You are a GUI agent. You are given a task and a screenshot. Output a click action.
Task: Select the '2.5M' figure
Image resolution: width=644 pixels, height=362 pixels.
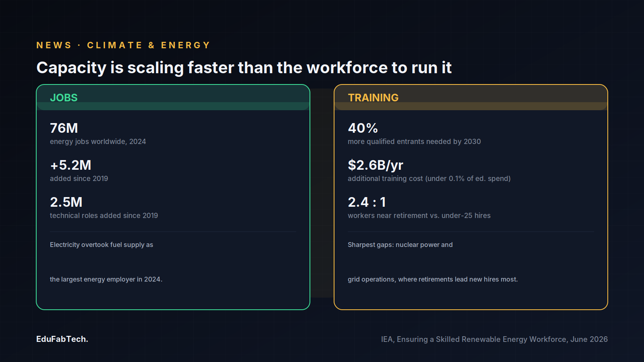[66, 202]
